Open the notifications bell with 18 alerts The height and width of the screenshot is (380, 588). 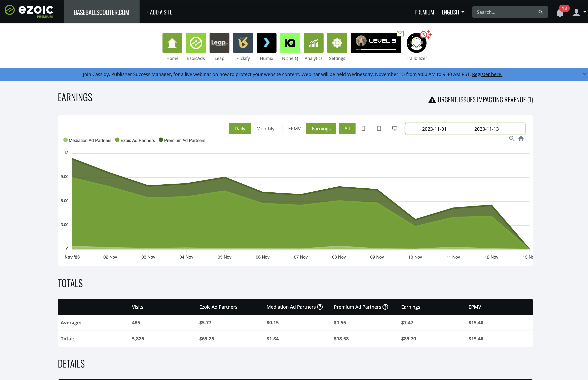pyautogui.click(x=560, y=13)
